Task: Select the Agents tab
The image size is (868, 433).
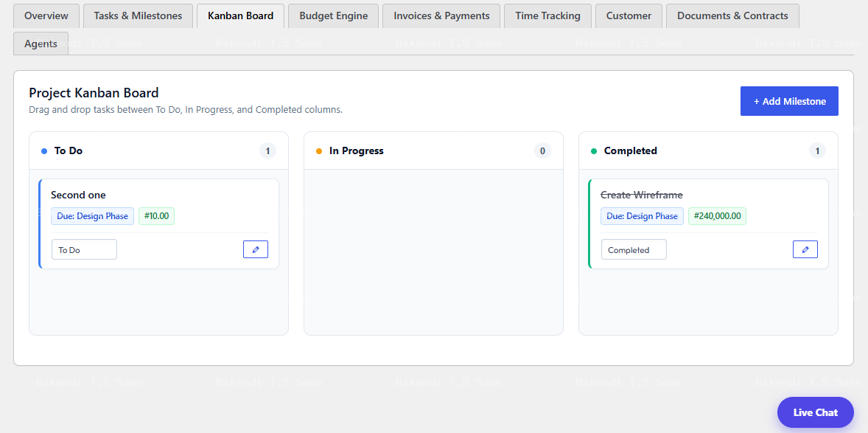Action: coord(41,44)
